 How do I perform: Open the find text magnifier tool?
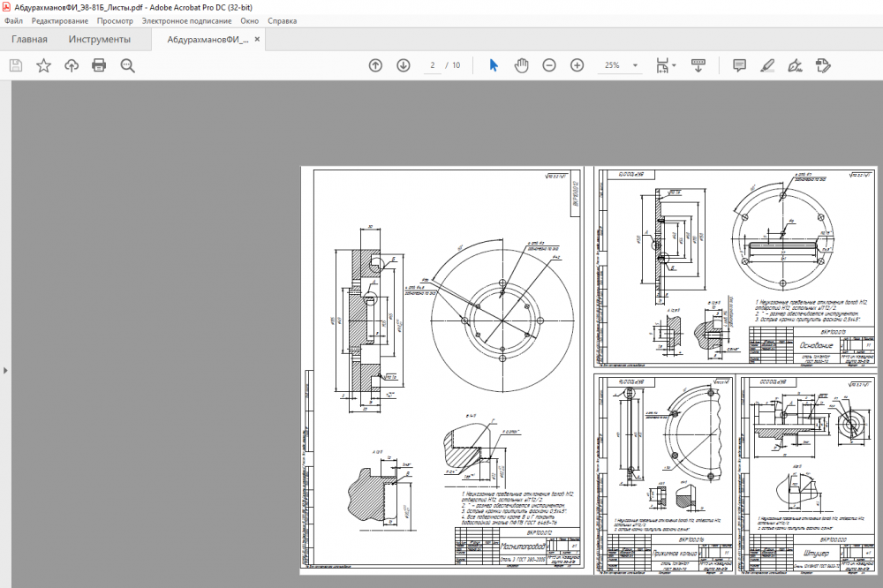[127, 65]
